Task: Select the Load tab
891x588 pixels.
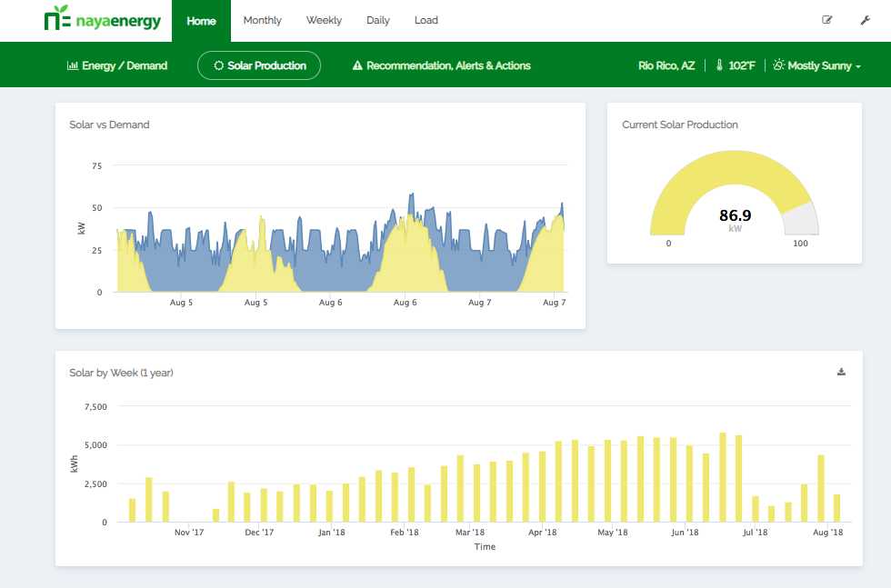Action: (x=425, y=20)
